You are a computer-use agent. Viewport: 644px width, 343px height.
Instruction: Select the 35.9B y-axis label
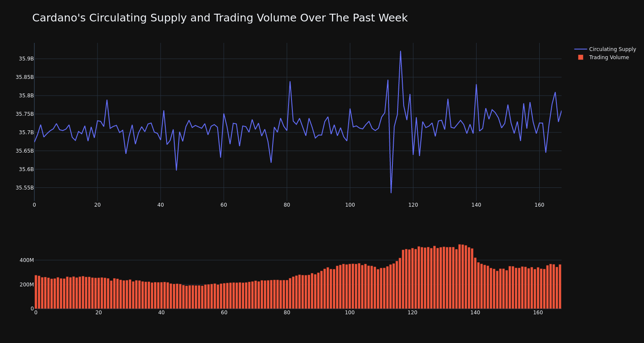pyautogui.click(x=26, y=59)
